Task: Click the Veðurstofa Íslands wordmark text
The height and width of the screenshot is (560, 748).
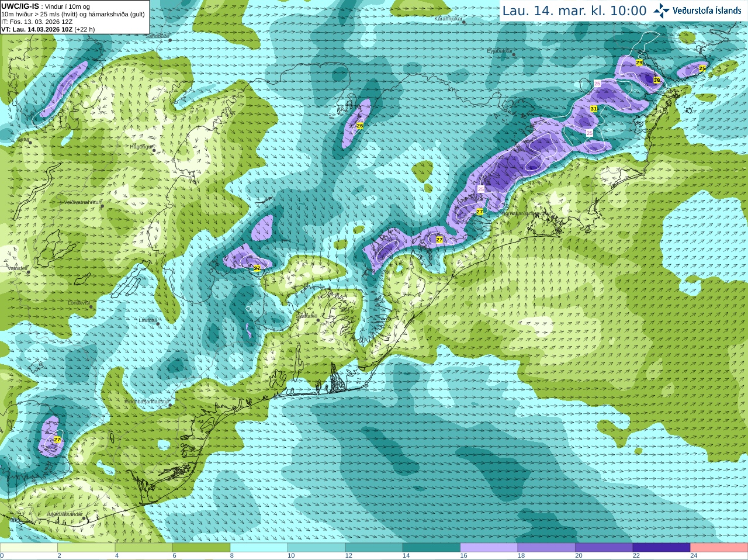Action: pyautogui.click(x=707, y=11)
